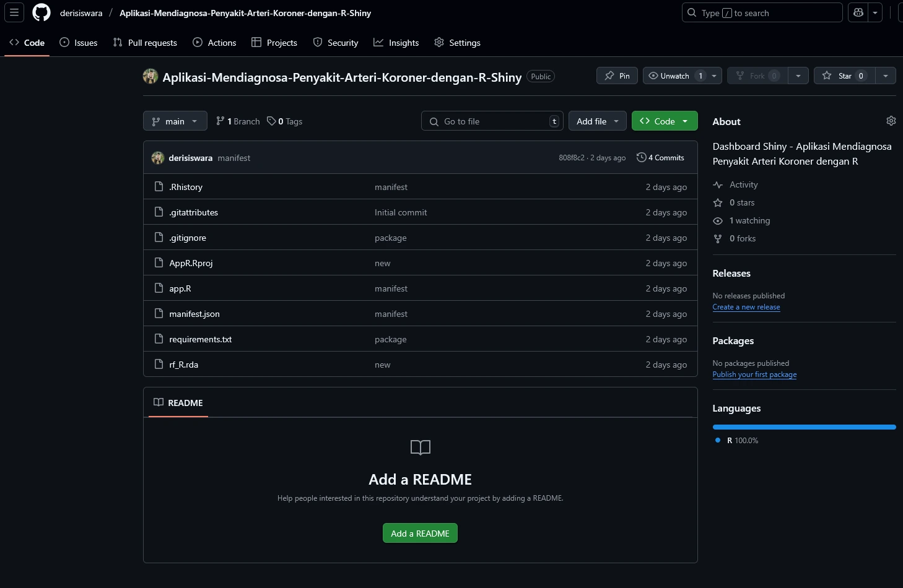Open Initial commit message link
903x588 pixels.
(x=401, y=212)
